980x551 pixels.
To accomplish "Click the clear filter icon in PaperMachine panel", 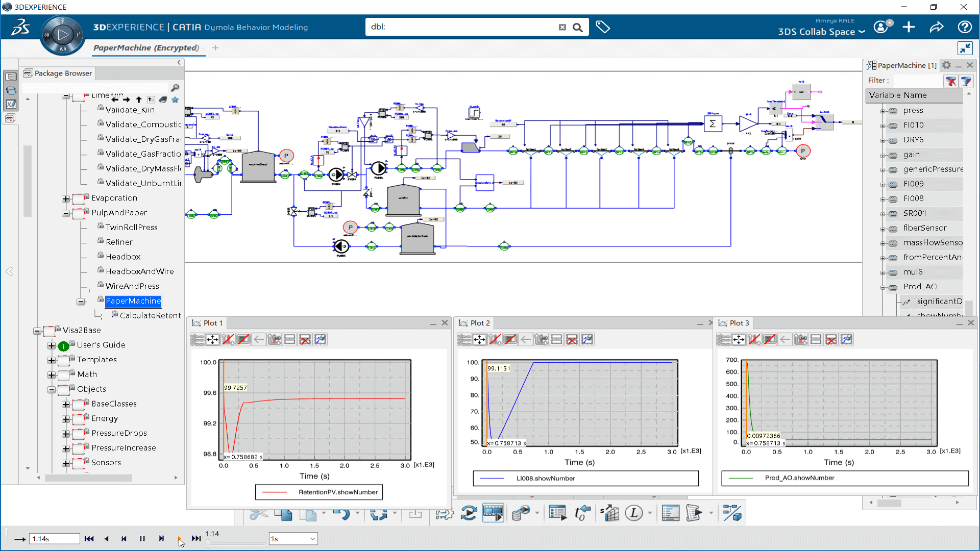I will 950,81.
